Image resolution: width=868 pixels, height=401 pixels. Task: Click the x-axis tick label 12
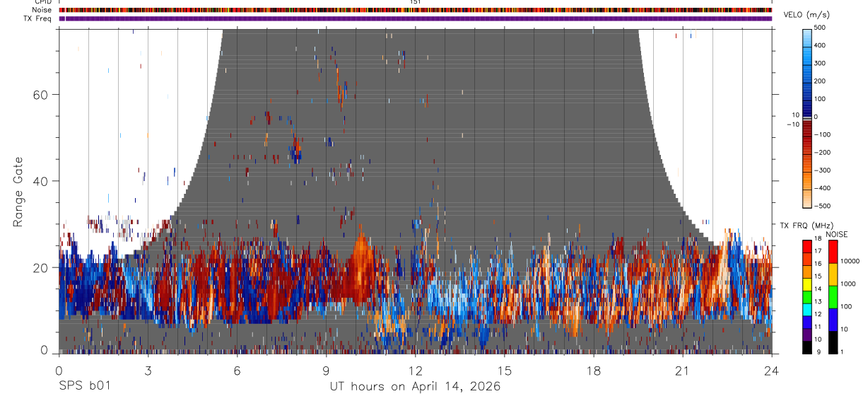pos(415,371)
